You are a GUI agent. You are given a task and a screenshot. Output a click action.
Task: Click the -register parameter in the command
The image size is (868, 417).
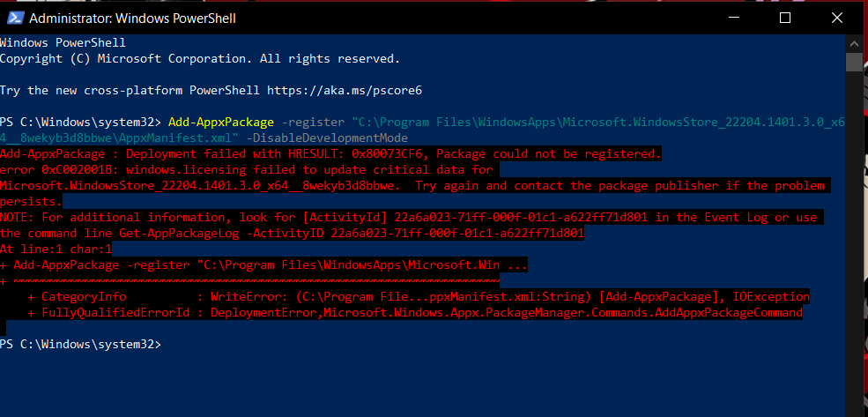[313, 122]
